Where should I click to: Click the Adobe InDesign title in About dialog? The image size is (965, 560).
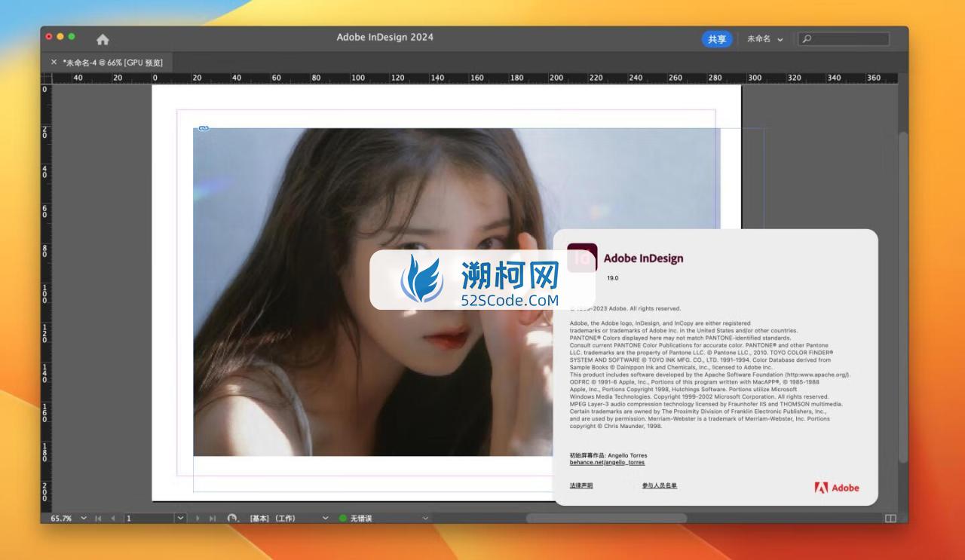(x=643, y=258)
